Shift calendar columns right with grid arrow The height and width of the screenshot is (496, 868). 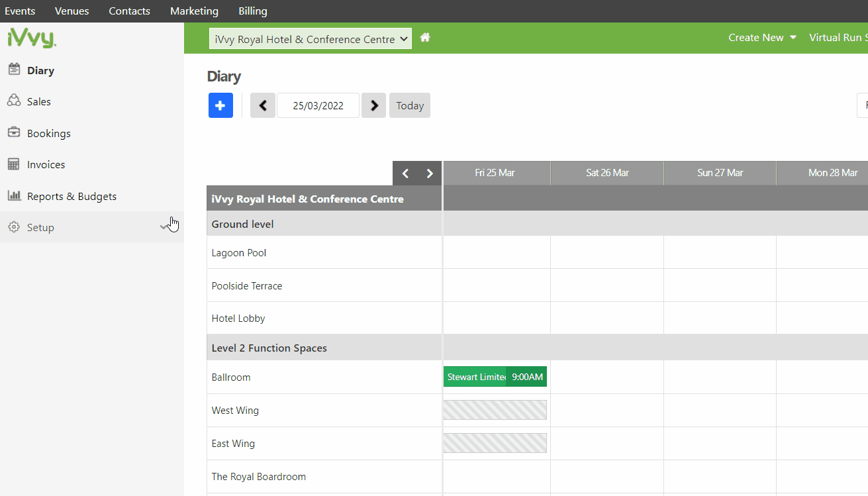(x=430, y=174)
